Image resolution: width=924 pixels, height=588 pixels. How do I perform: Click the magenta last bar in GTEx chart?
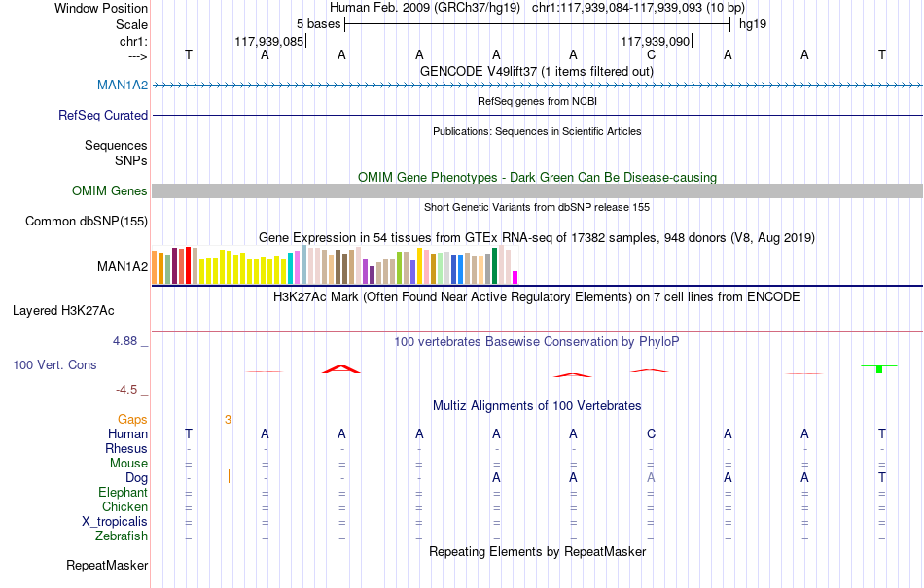(x=515, y=278)
